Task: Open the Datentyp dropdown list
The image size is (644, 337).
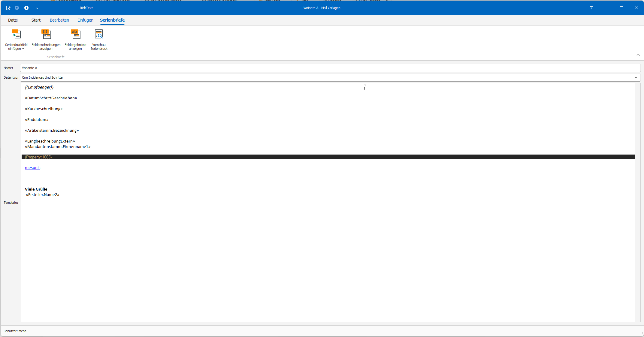Action: point(635,77)
